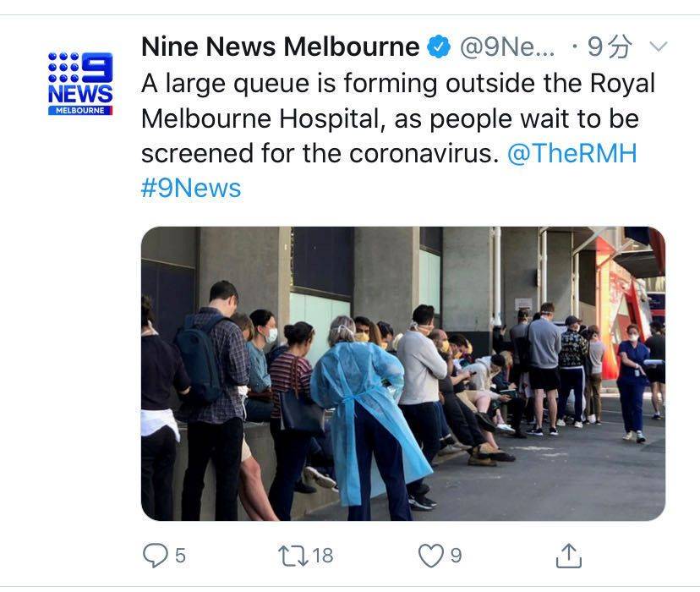The image size is (700, 592).
Task: Open the @TheRMH mention link
Action: point(571,153)
